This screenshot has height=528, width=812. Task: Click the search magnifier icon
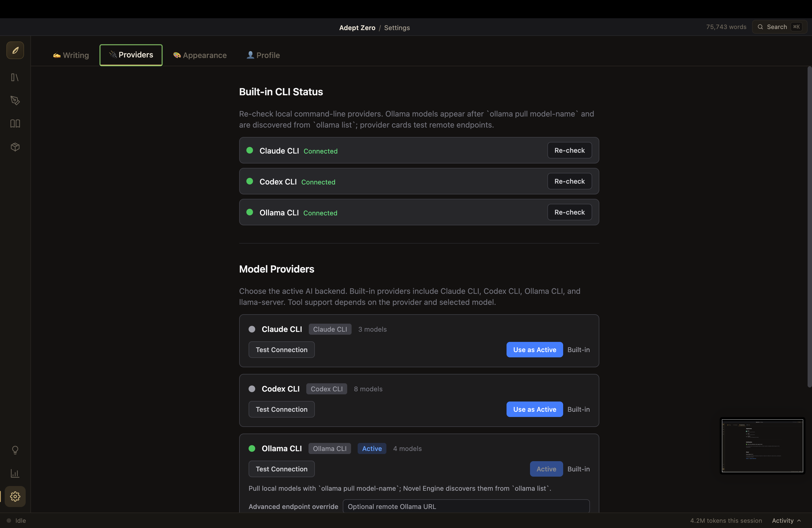[x=760, y=27]
